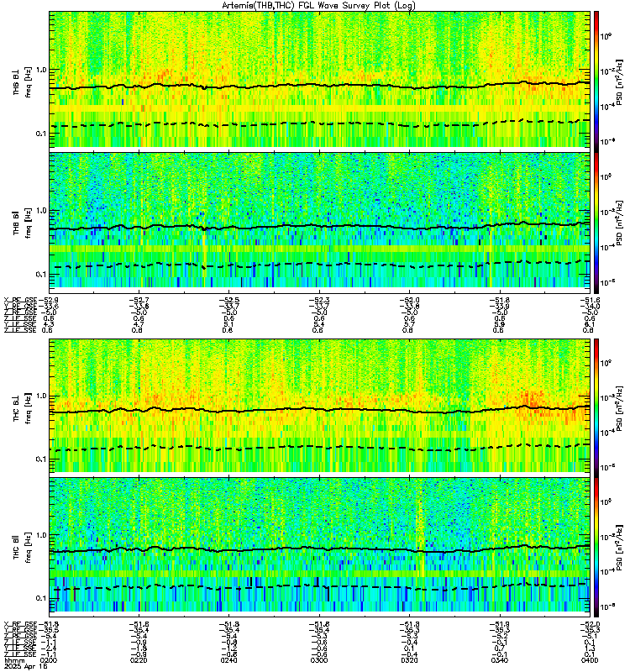The image size is (630, 672).
Task: Click the X_RE_GSE value '-52.7'
Action: (x=139, y=300)
